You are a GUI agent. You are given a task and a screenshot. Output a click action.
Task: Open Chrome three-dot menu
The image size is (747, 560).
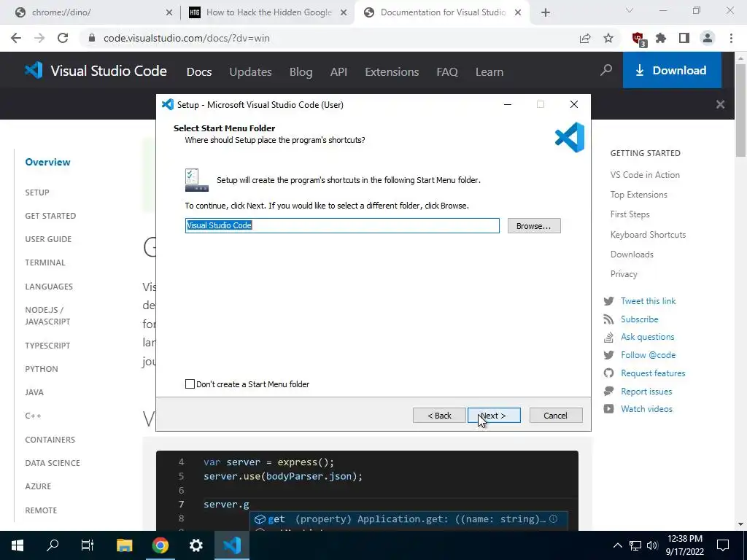(x=731, y=38)
